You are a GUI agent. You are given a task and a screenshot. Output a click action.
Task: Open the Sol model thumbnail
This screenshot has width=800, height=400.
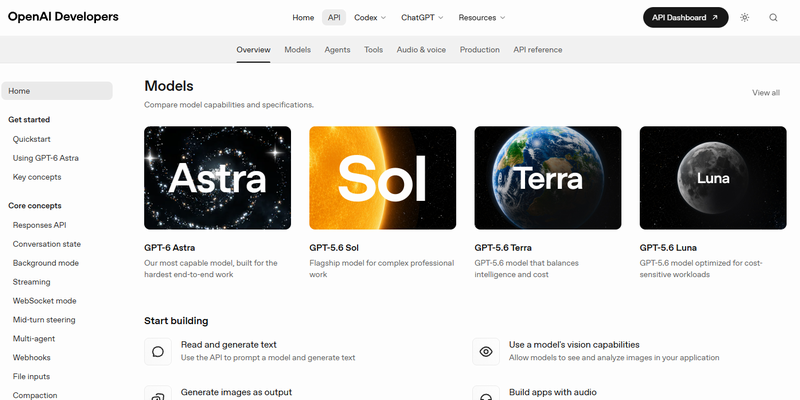click(x=383, y=178)
